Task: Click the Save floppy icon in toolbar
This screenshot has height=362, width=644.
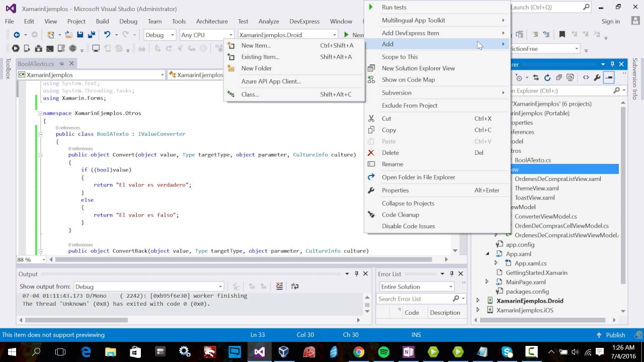Action: tap(80, 35)
